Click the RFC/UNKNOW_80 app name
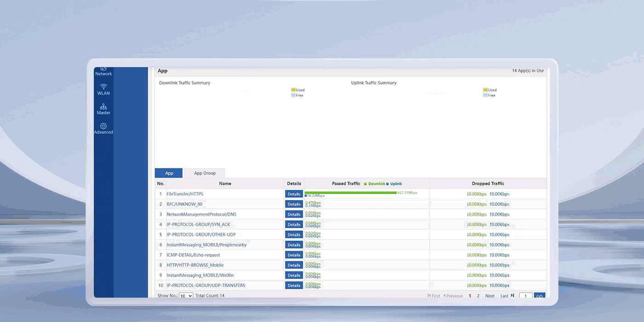The width and height of the screenshot is (644, 322). point(184,204)
